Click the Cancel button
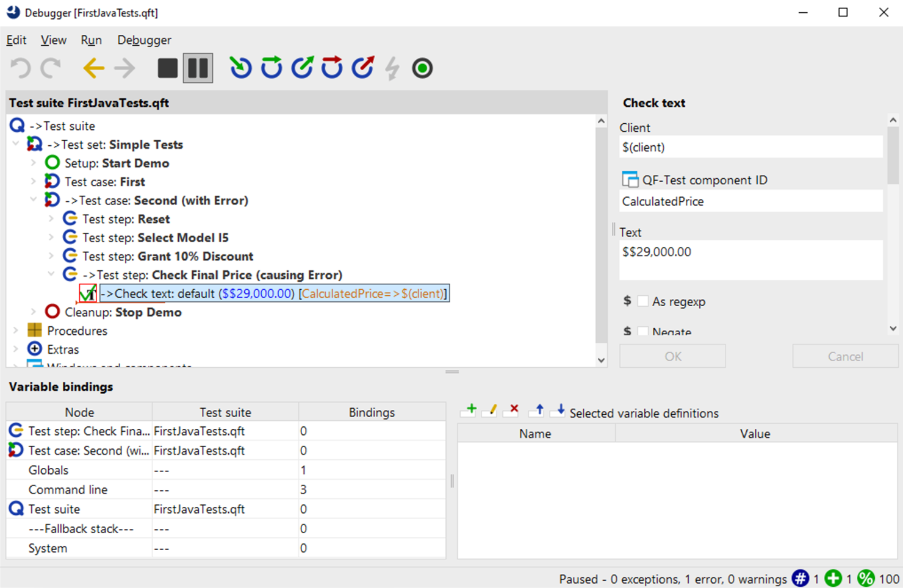 click(845, 356)
